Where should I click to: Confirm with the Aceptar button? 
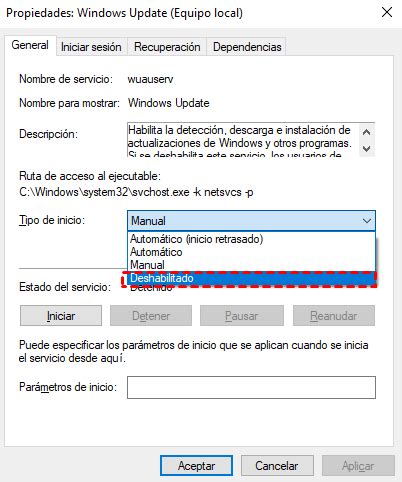[x=196, y=466]
